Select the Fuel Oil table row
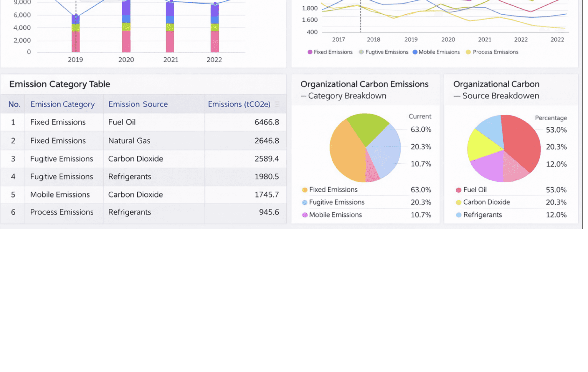The height and width of the screenshot is (372, 588). pyautogui.click(x=122, y=122)
